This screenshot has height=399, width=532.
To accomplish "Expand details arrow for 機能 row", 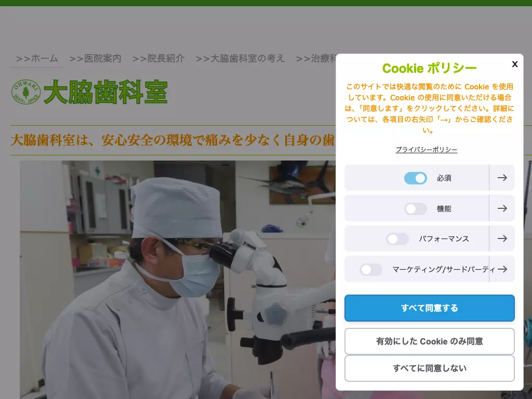I will [502, 208].
